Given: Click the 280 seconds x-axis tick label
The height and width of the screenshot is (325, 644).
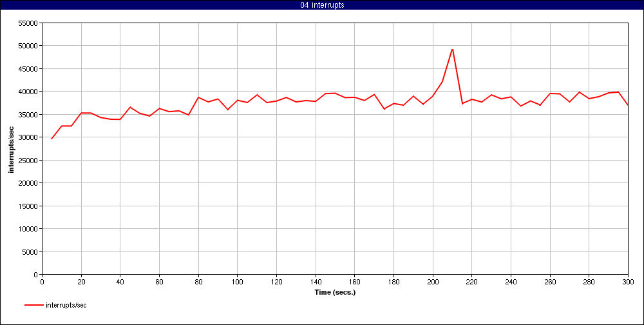Looking at the screenshot, I should click(589, 282).
